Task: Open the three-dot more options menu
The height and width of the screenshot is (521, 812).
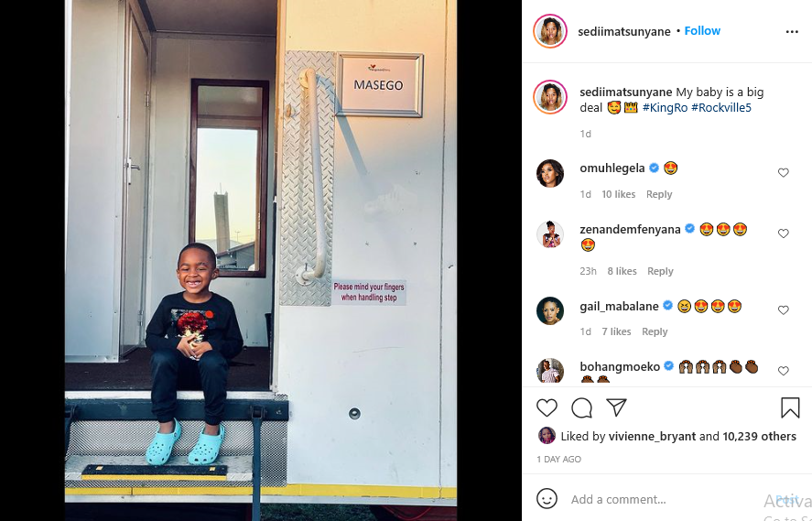Action: click(792, 32)
